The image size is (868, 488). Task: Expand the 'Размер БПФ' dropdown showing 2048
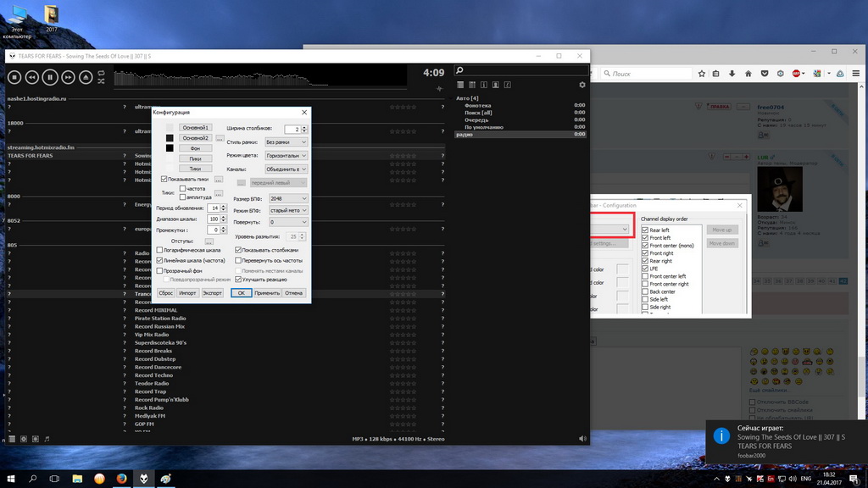point(287,198)
